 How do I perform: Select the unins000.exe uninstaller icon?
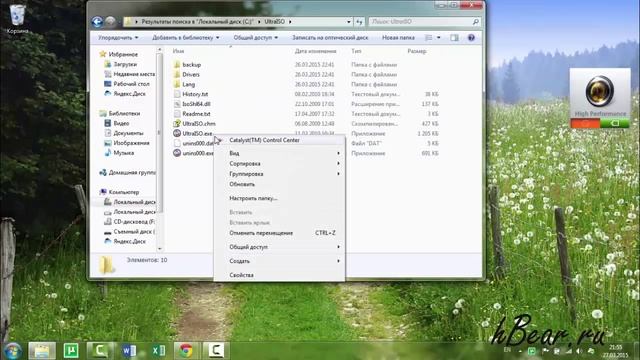pos(177,153)
